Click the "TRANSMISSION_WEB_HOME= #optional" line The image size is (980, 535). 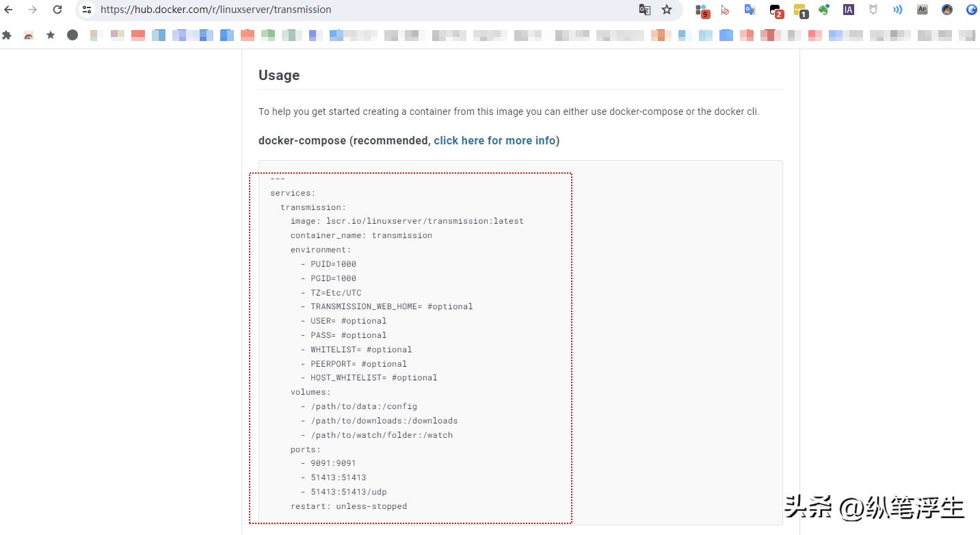(x=387, y=306)
